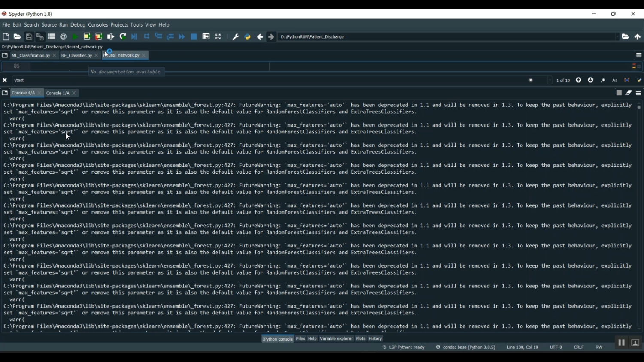The width and height of the screenshot is (644, 362).
Task: Open the Preferences wrench icon
Action: [x=235, y=37]
